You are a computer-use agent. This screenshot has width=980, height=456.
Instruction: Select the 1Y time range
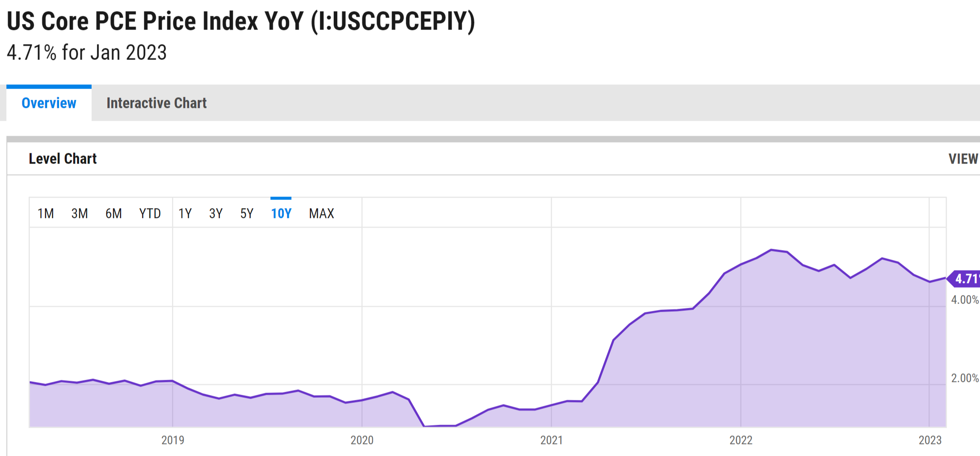tap(185, 213)
